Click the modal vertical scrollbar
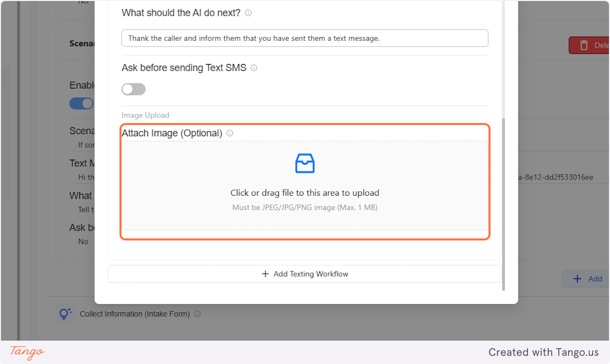 504,204
